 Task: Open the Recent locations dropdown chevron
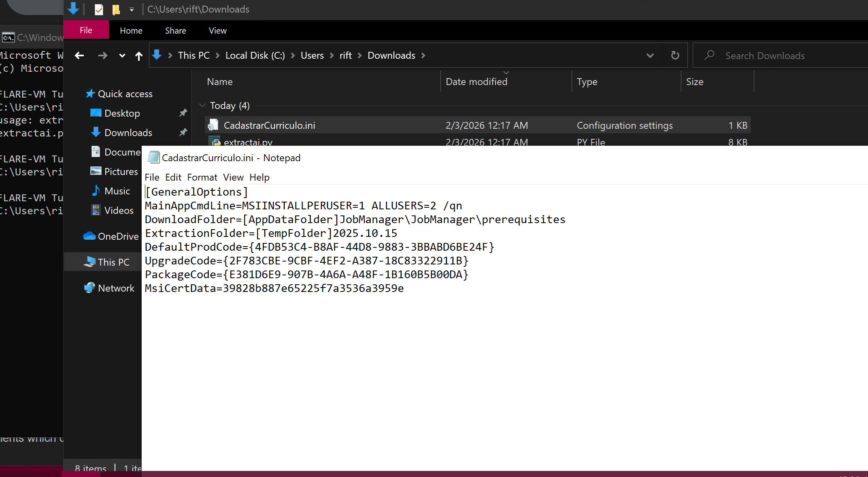point(122,56)
